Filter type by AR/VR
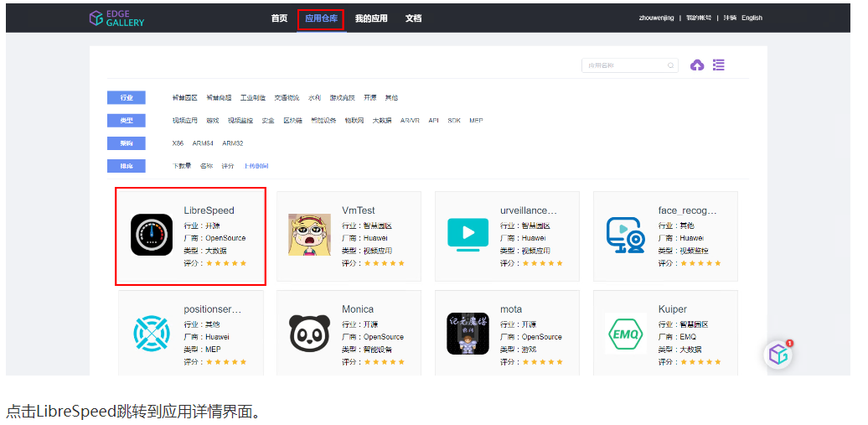Screen dimensions: 868x425 tap(410, 120)
